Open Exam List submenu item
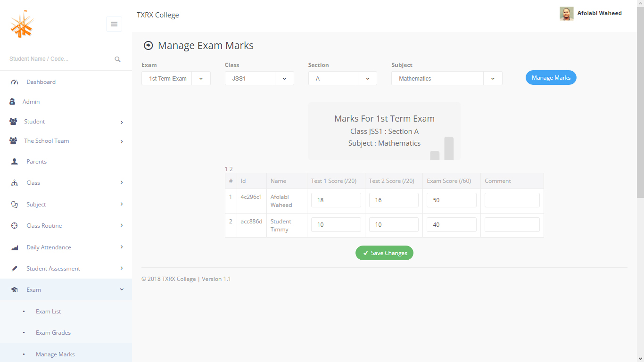The image size is (644, 362). (x=49, y=312)
